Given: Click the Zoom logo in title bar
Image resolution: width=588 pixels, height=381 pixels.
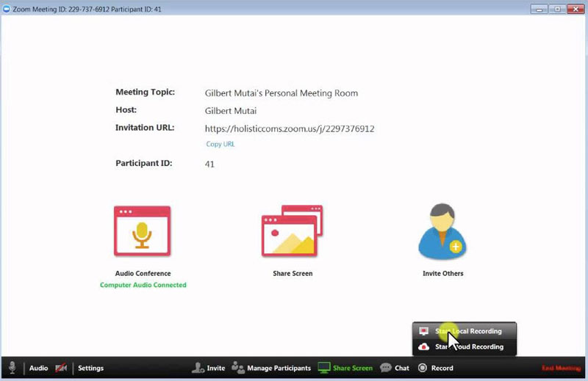Looking at the screenshot, I should point(7,9).
